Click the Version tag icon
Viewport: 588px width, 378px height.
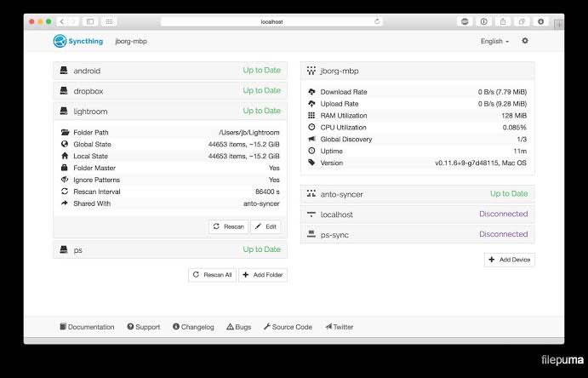click(311, 163)
